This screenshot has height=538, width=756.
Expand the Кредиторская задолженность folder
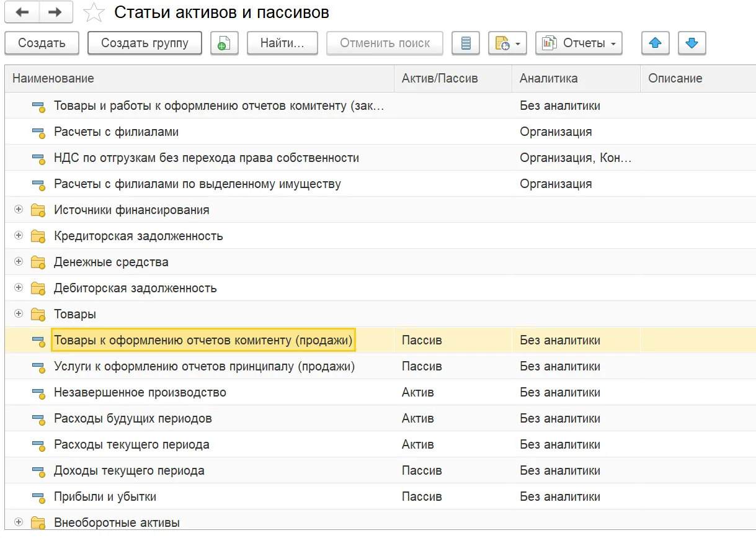point(18,236)
